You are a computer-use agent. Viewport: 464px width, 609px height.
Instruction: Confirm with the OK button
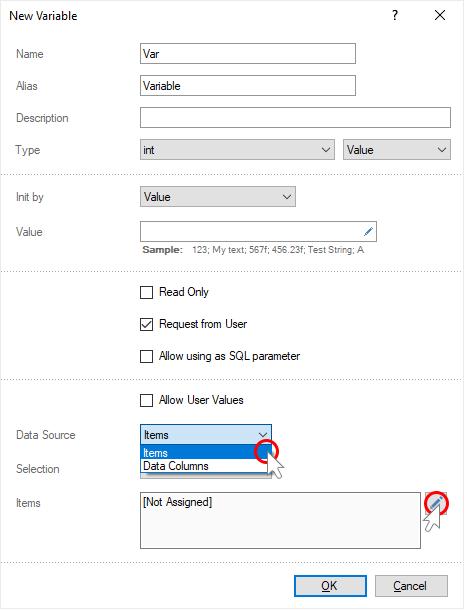coord(330,586)
